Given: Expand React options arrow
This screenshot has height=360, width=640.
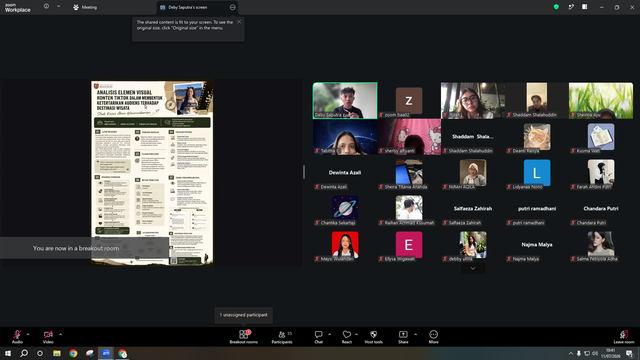Looking at the screenshot, I should [356, 334].
